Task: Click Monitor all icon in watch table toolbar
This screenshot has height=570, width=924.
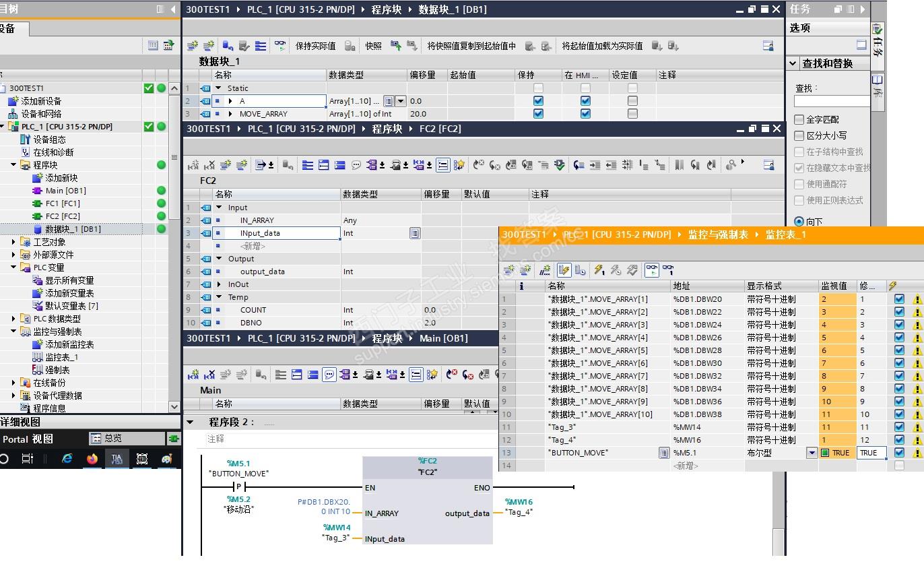Action: click(652, 270)
